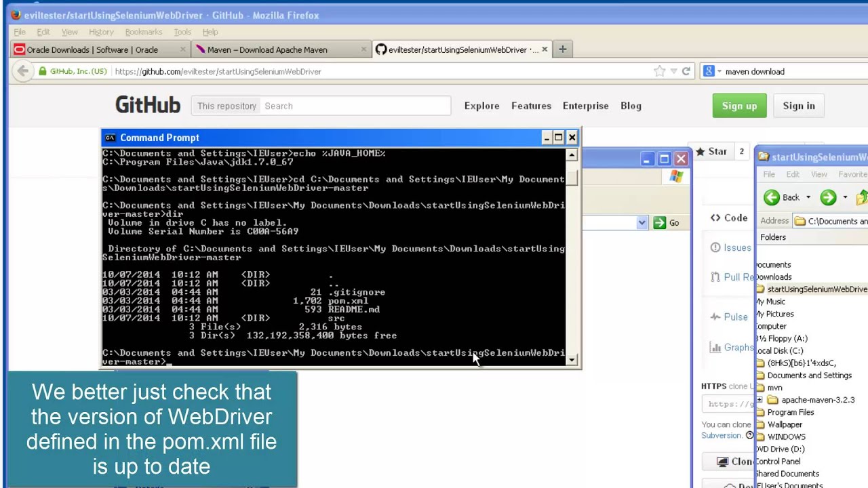The width and height of the screenshot is (868, 488).
Task: Click the Sign in button
Action: click(x=799, y=106)
